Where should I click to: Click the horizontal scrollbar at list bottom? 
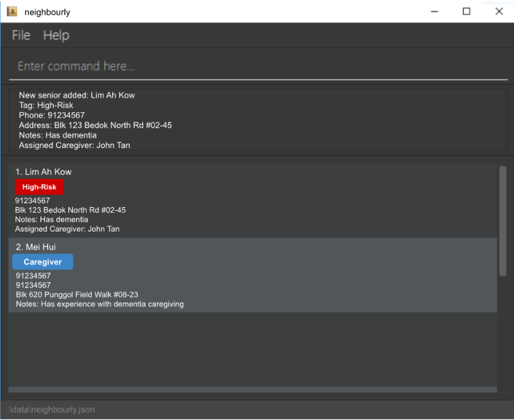[253, 389]
